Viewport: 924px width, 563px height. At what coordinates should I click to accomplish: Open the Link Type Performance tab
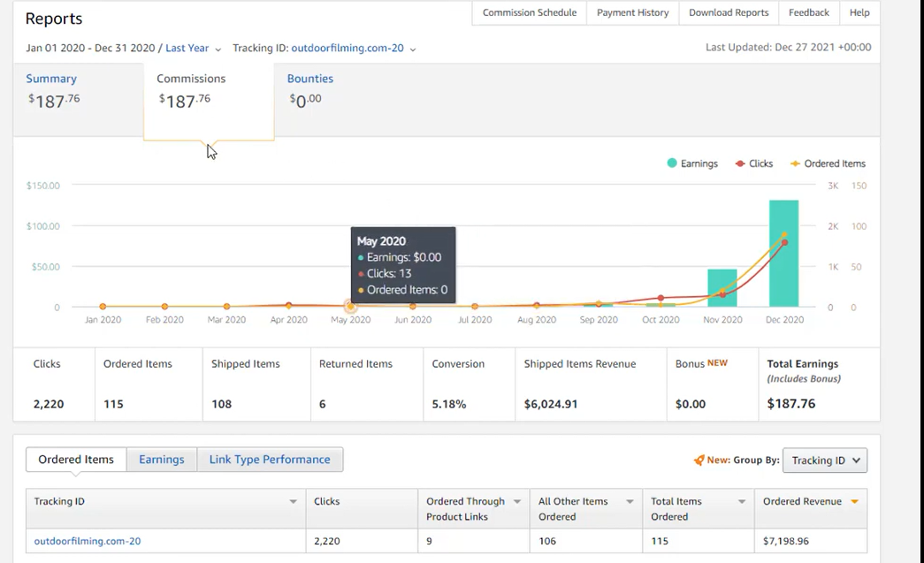tap(270, 460)
